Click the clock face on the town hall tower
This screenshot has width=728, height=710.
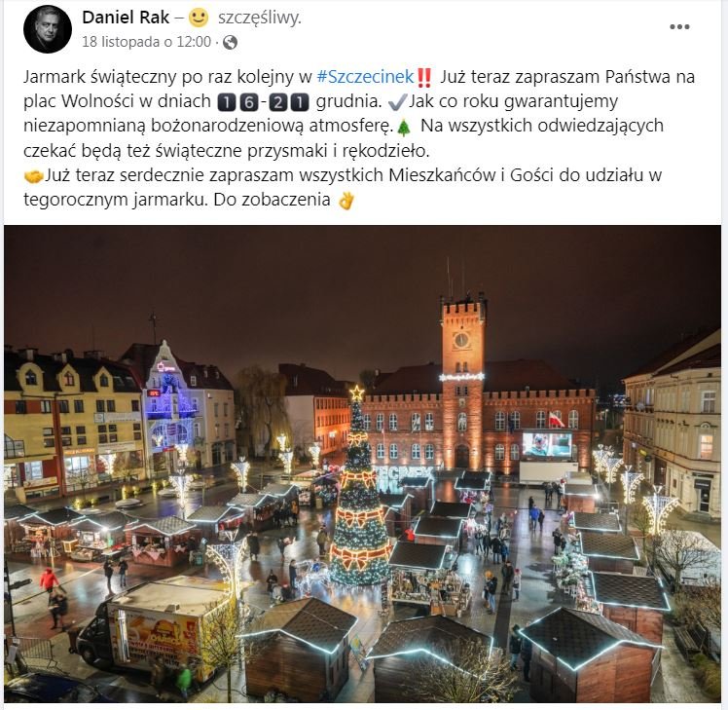tap(461, 340)
